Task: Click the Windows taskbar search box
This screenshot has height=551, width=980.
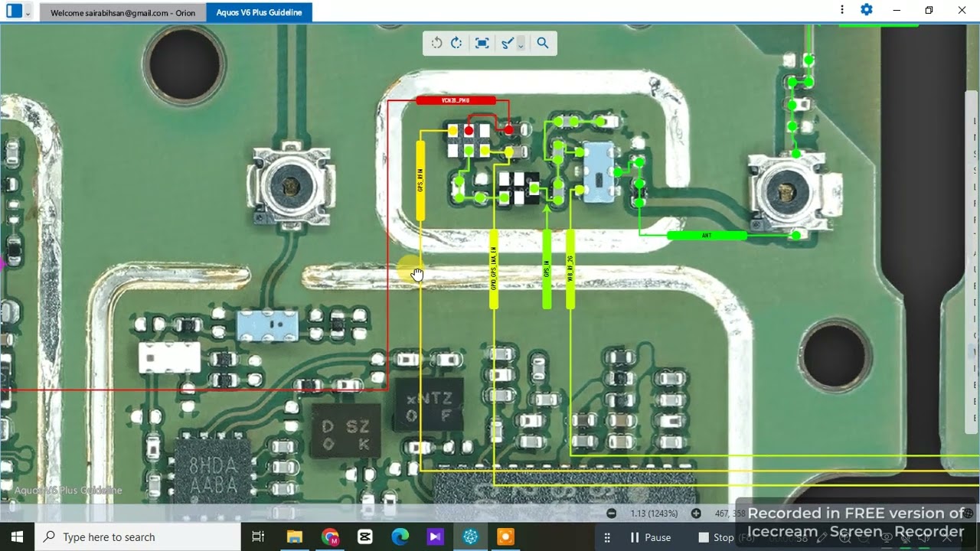Action: 138,536
